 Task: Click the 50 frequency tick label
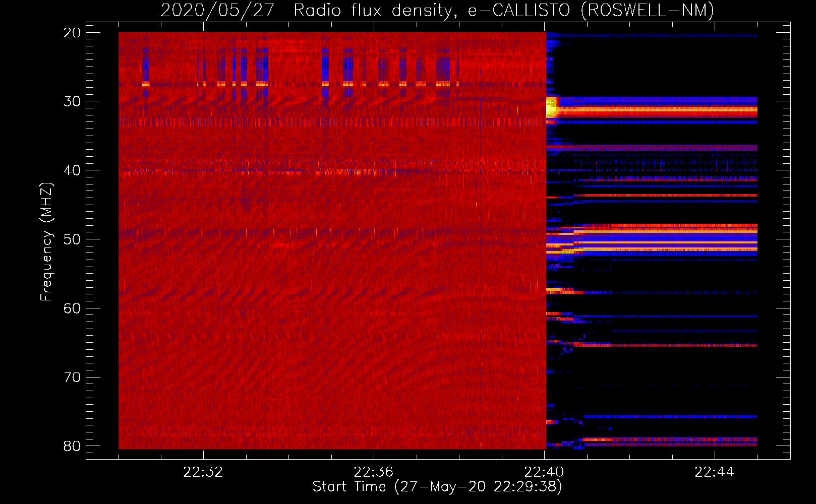click(72, 239)
